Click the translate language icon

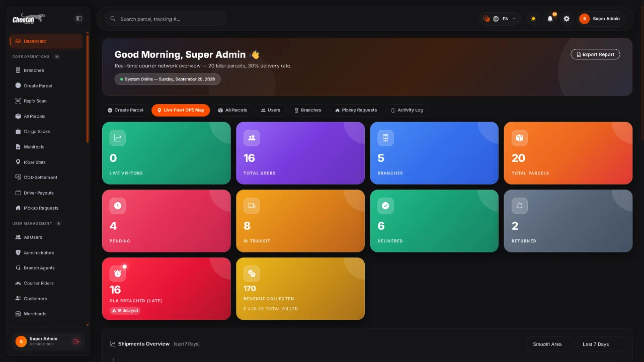[x=487, y=19]
